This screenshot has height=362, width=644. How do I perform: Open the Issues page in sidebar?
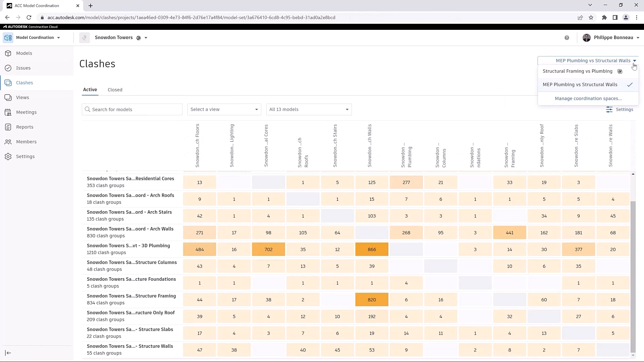tap(23, 68)
